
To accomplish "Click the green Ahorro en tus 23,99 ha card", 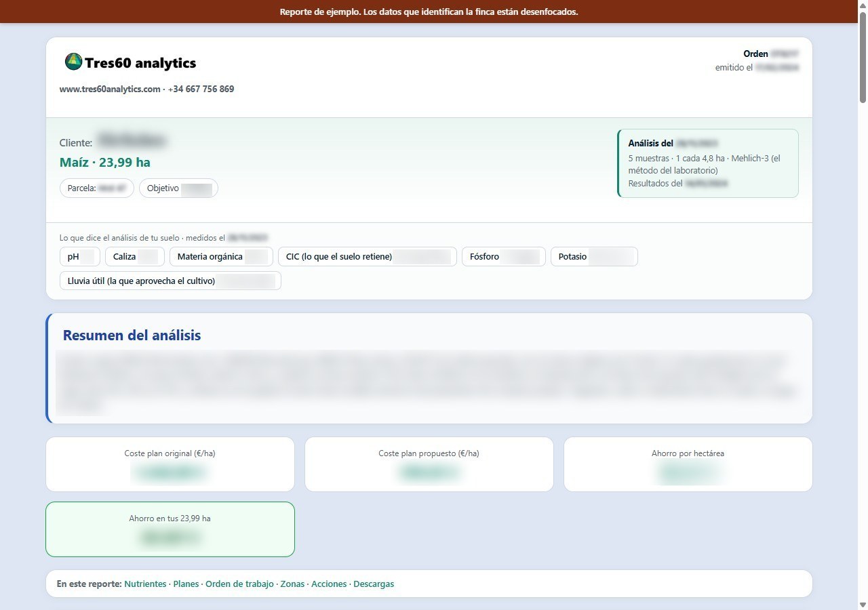I will [x=170, y=529].
